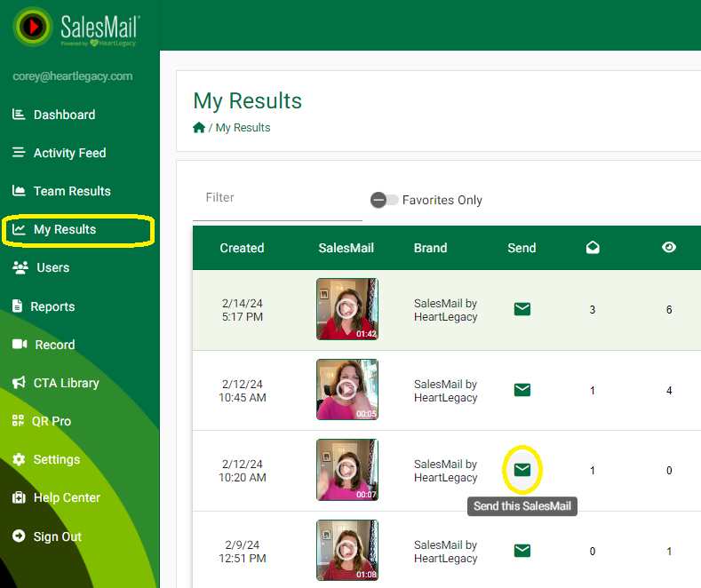701x588 pixels.
Task: Open Settings from sidebar
Action: (x=57, y=459)
